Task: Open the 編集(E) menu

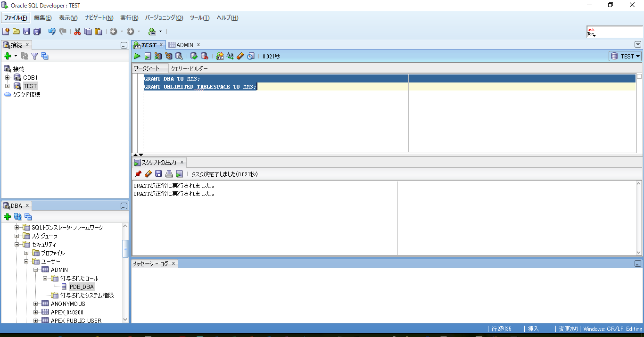Action: [x=43, y=17]
